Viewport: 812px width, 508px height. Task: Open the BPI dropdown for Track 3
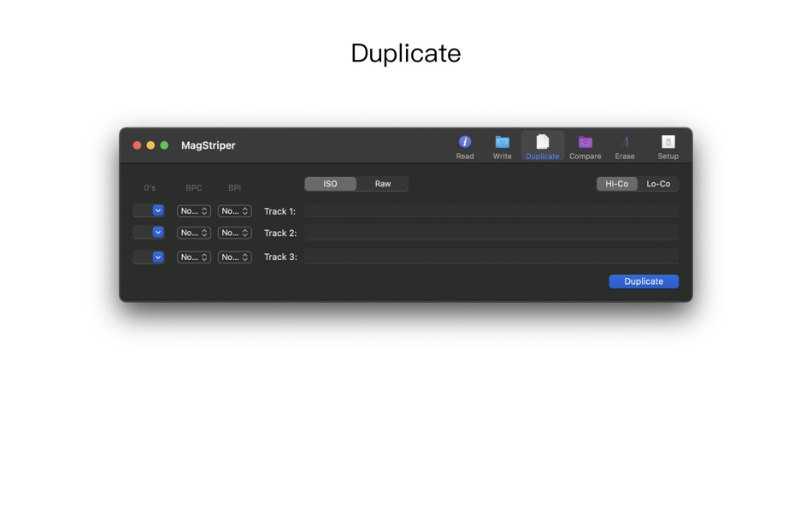click(x=234, y=257)
